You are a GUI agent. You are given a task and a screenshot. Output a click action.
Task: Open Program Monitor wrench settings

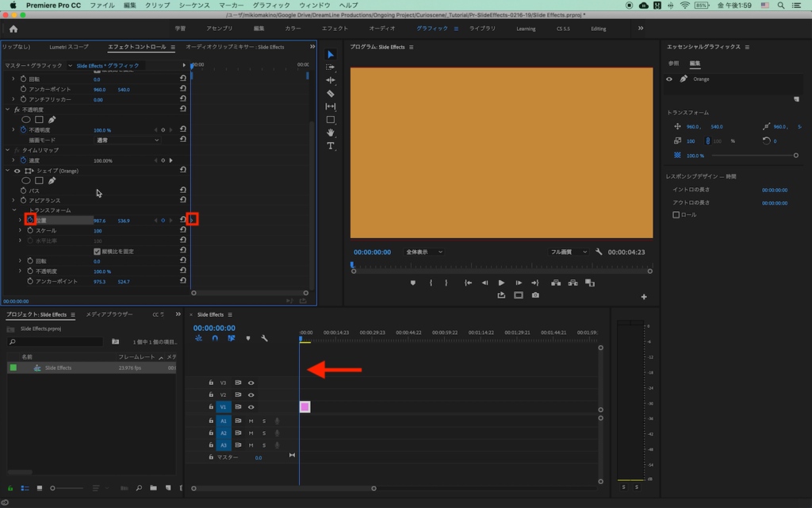(x=598, y=252)
